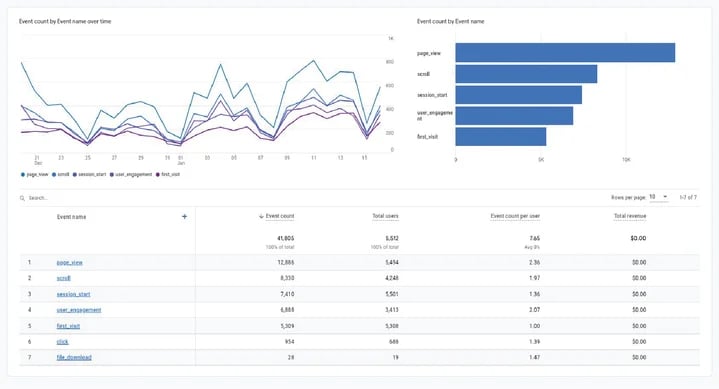
Task: Open the scroll event link
Action: click(x=64, y=278)
